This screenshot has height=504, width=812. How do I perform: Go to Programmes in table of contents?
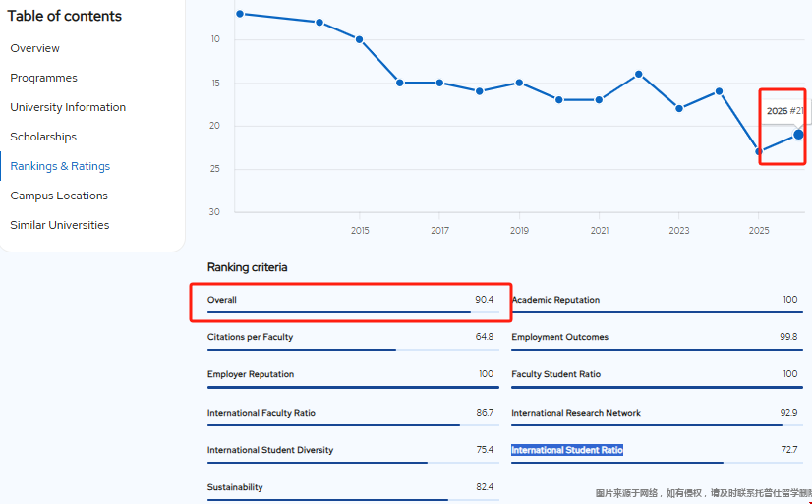click(43, 78)
